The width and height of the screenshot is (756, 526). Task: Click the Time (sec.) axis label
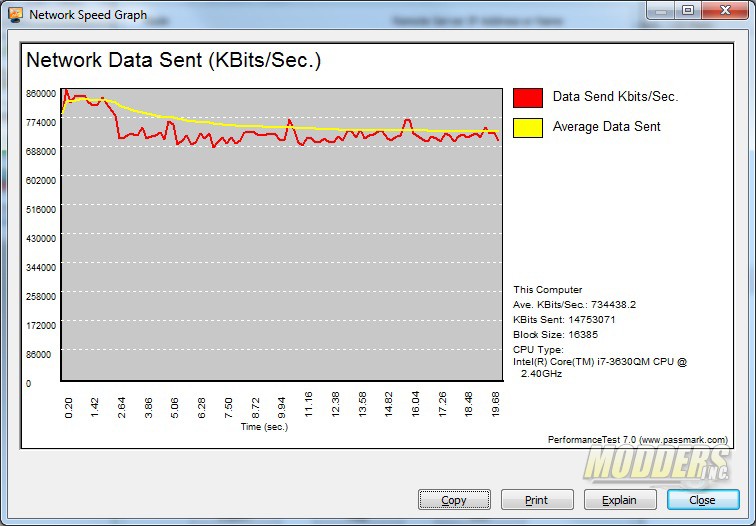click(264, 426)
